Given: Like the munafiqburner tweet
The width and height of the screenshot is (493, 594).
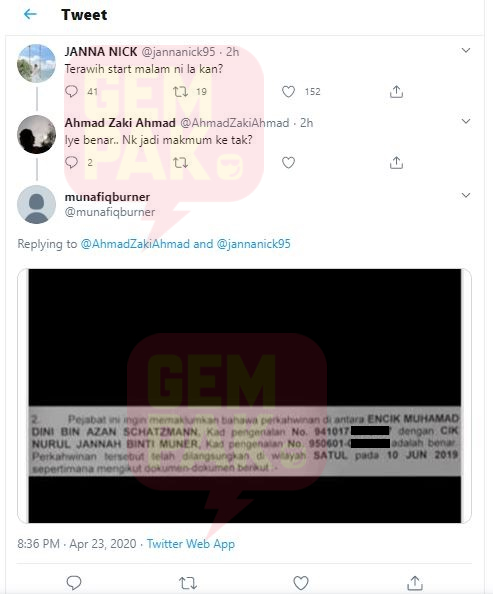Looking at the screenshot, I should [x=301, y=583].
